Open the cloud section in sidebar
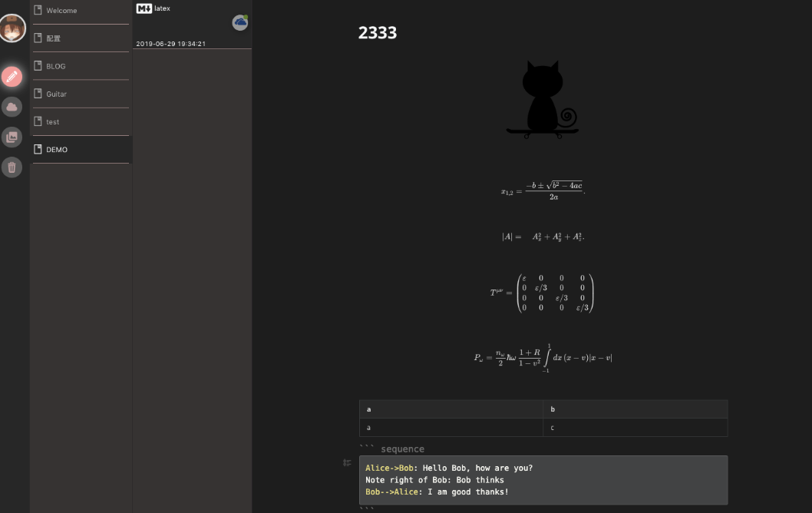The width and height of the screenshot is (812, 513). (12, 107)
